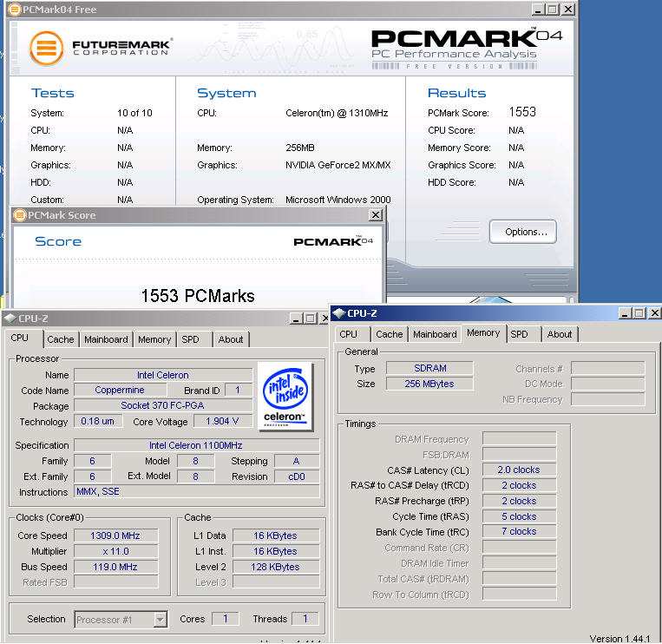The image size is (662, 644).
Task: Click the PCMARK04 logo in the header
Action: [x=467, y=49]
